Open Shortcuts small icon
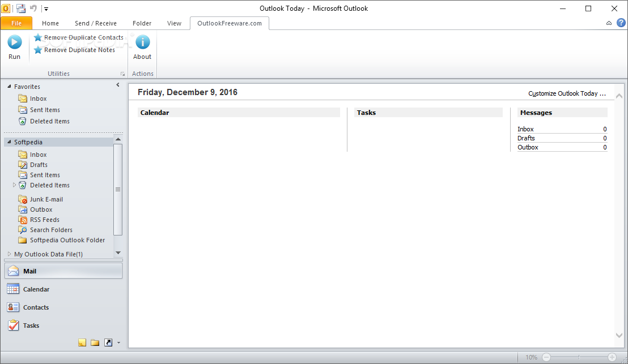 pos(108,342)
